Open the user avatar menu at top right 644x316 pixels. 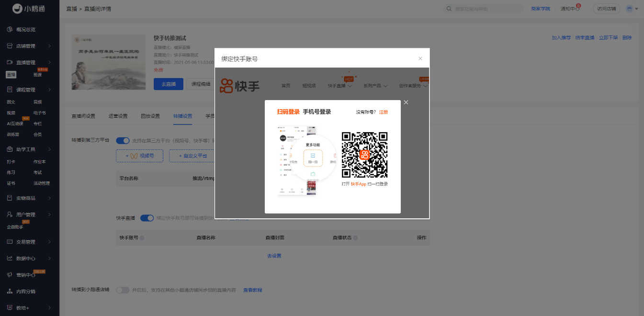[x=632, y=9]
